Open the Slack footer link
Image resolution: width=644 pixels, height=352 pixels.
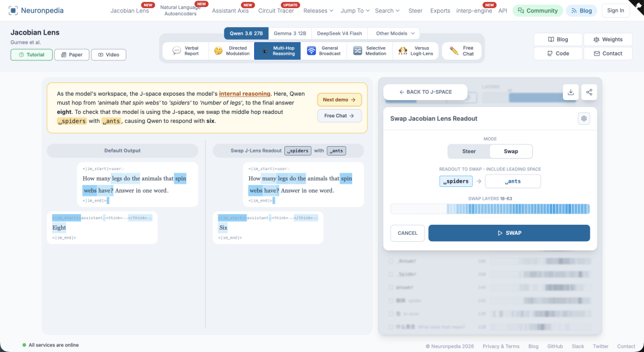pos(578,346)
